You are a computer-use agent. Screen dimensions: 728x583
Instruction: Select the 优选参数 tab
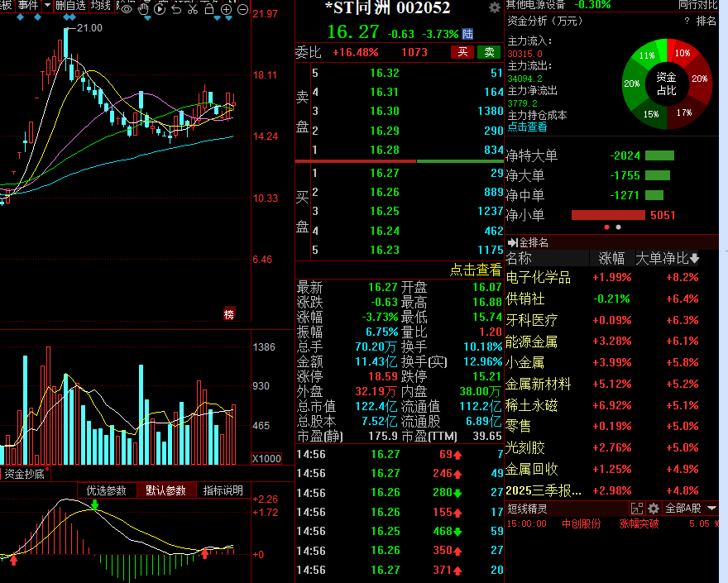point(107,490)
